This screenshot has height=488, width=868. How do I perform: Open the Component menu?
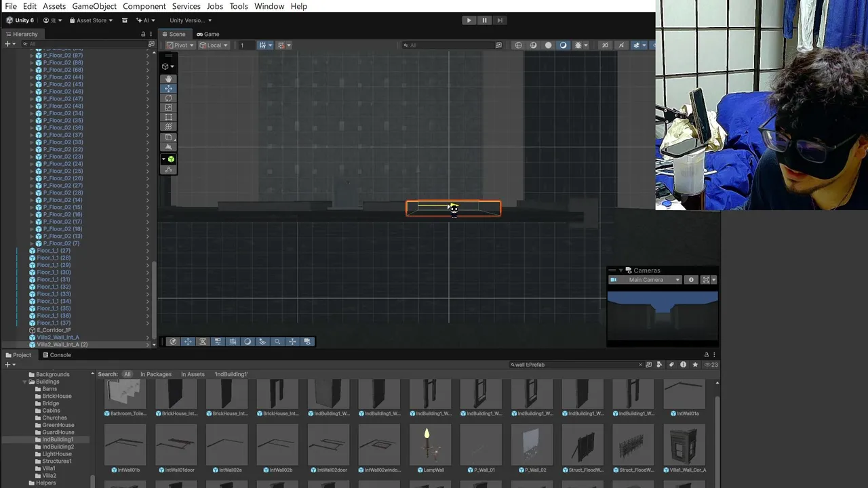(x=144, y=6)
